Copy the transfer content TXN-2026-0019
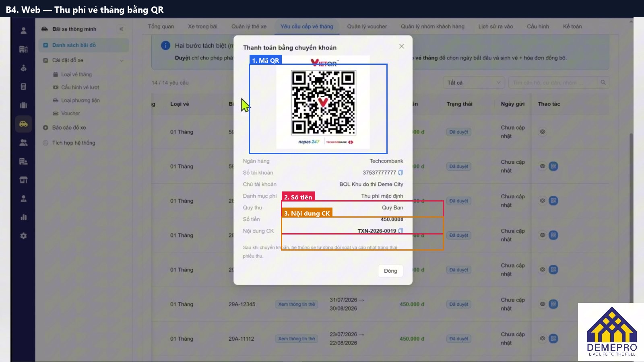The height and width of the screenshot is (362, 644). [x=400, y=231]
